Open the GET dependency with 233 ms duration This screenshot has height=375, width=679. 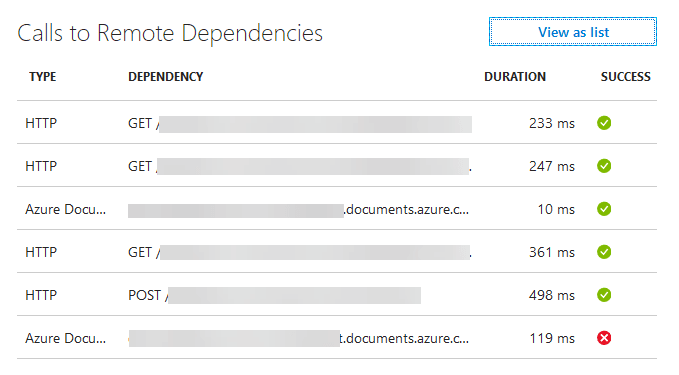click(300, 124)
